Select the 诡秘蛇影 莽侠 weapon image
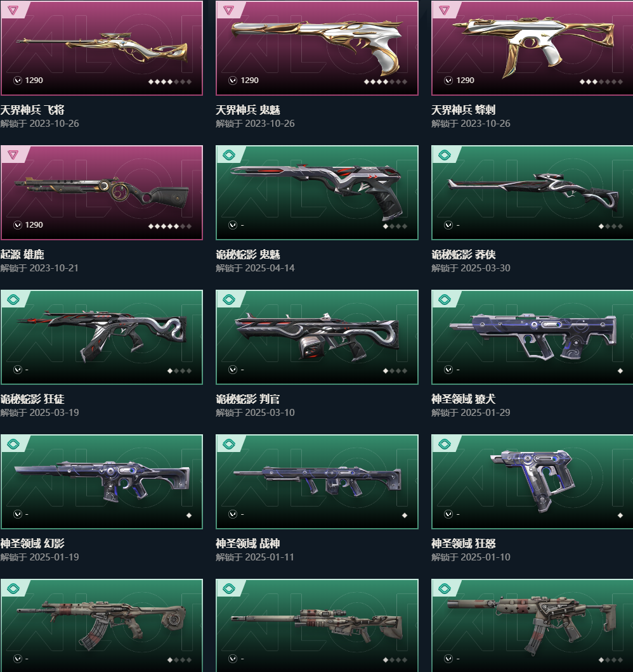 tap(532, 193)
